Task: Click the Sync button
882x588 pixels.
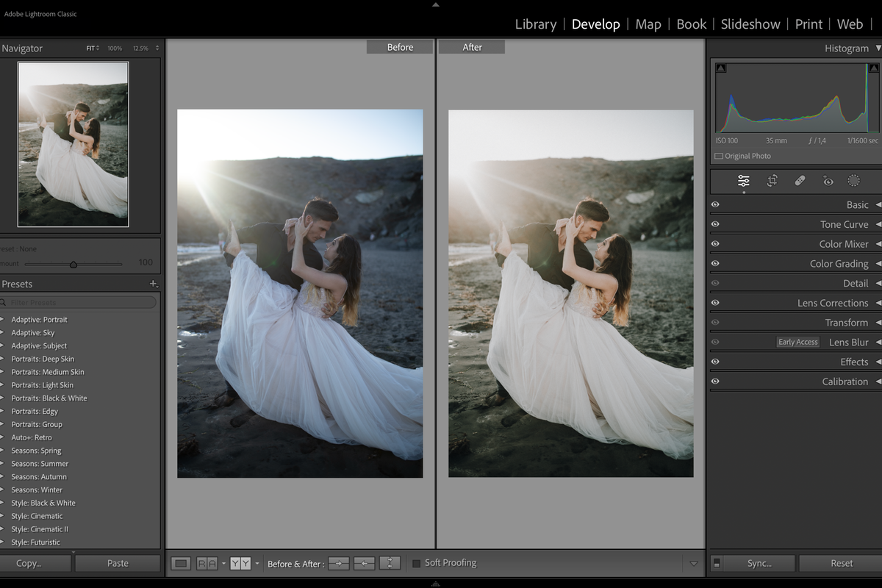Action: pyautogui.click(x=761, y=563)
